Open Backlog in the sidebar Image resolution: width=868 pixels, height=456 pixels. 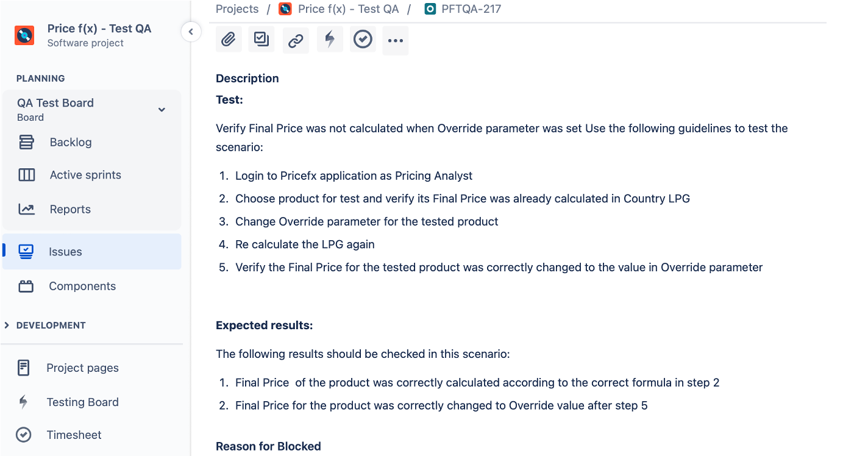(71, 143)
